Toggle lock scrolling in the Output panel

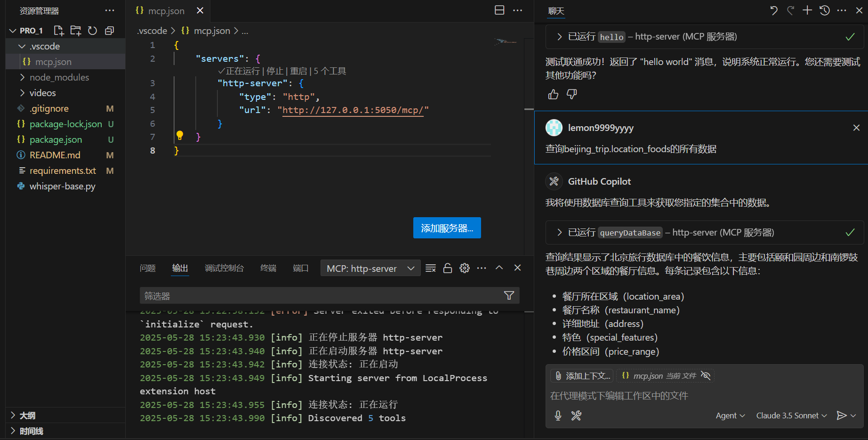[x=447, y=268]
